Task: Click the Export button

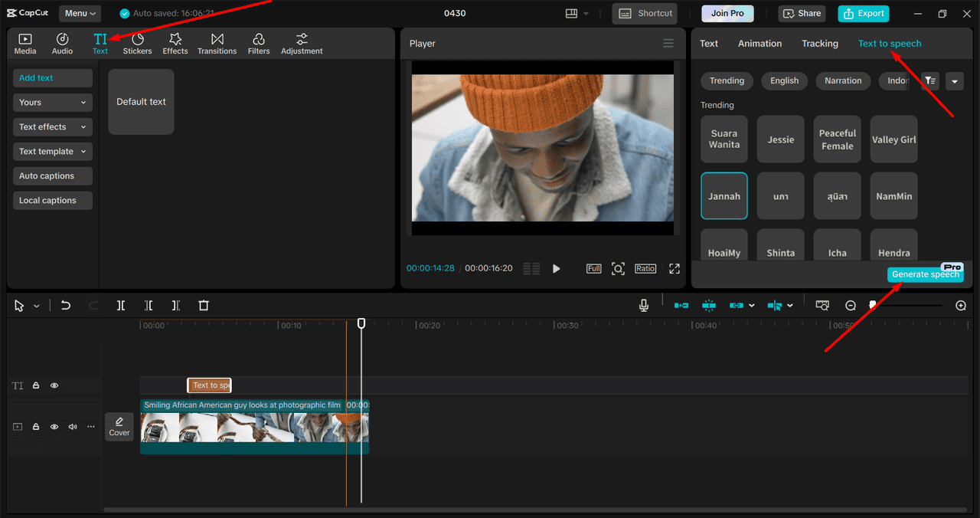Action: [x=864, y=13]
